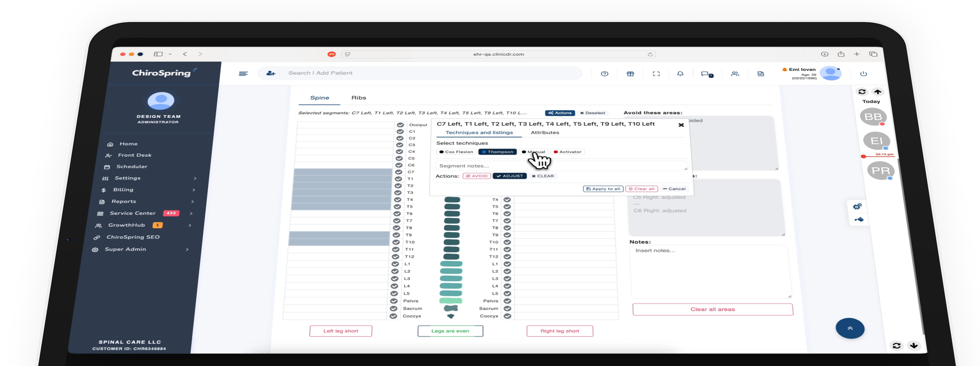The width and height of the screenshot is (980, 366).
Task: Toggle the right L3 segment check
Action: (507, 279)
